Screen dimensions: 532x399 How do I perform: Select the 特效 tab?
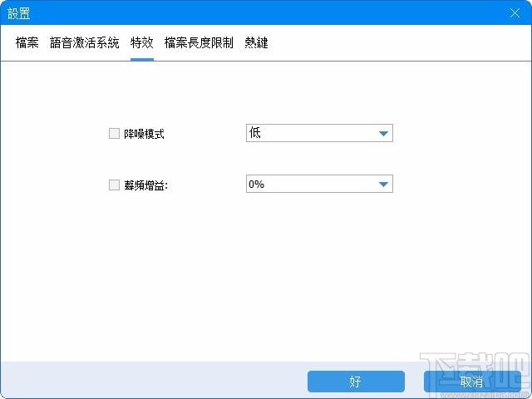pos(142,42)
